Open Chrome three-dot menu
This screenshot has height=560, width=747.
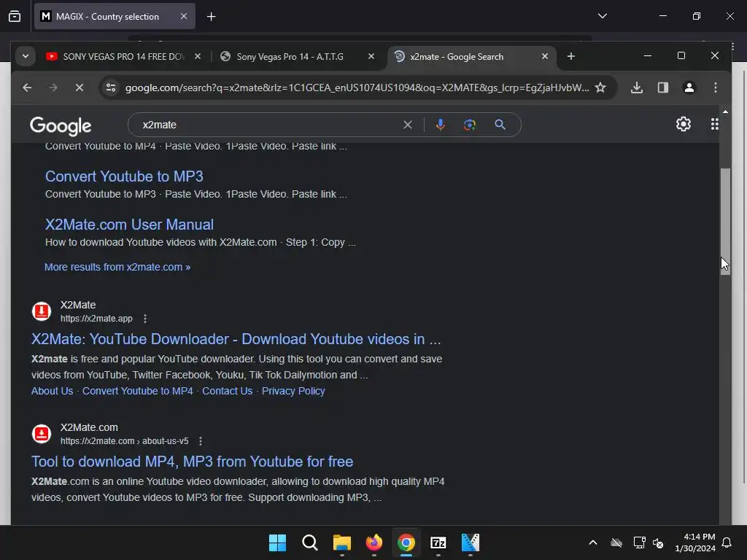point(715,87)
